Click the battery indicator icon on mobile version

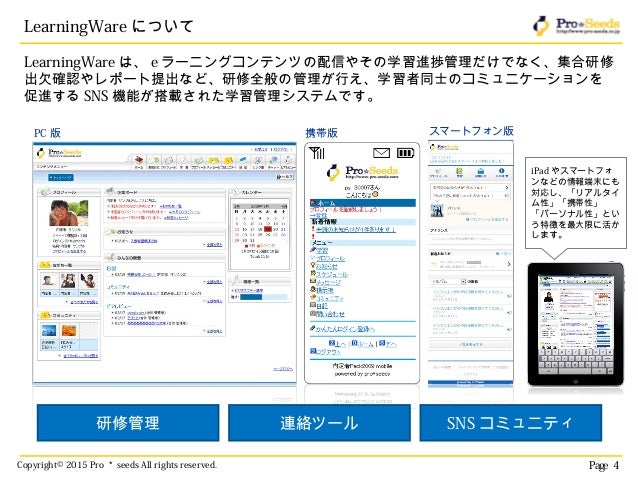point(405,153)
